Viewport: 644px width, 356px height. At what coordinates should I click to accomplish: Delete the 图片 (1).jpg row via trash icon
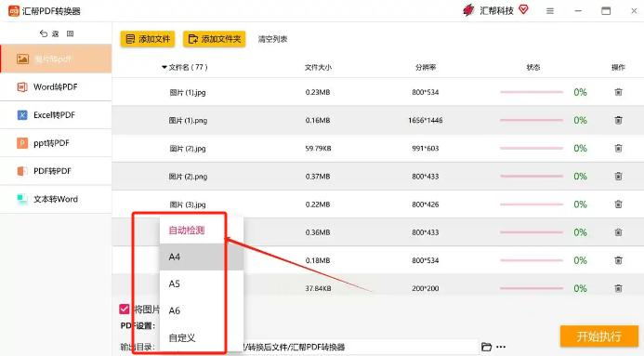coord(618,92)
